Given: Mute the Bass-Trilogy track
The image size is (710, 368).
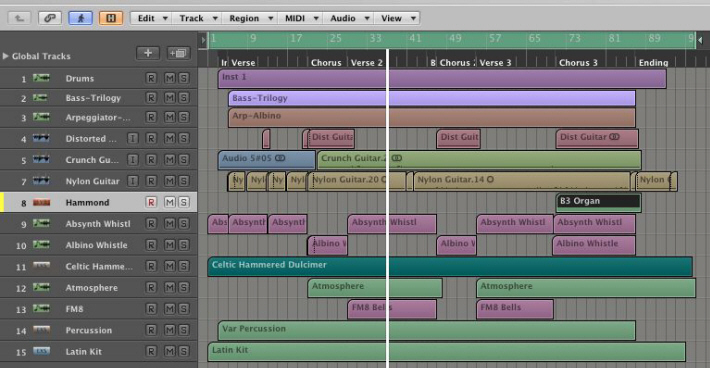Looking at the screenshot, I should (x=169, y=98).
